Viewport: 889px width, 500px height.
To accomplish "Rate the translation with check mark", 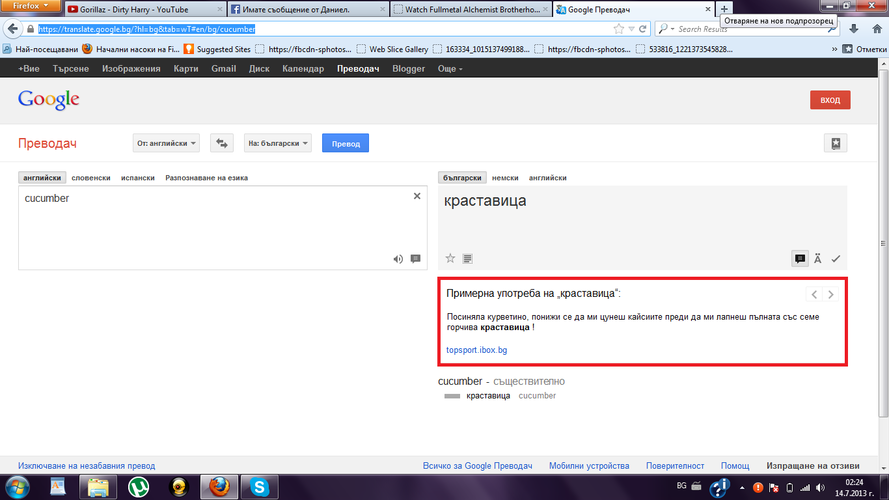I will point(836,259).
